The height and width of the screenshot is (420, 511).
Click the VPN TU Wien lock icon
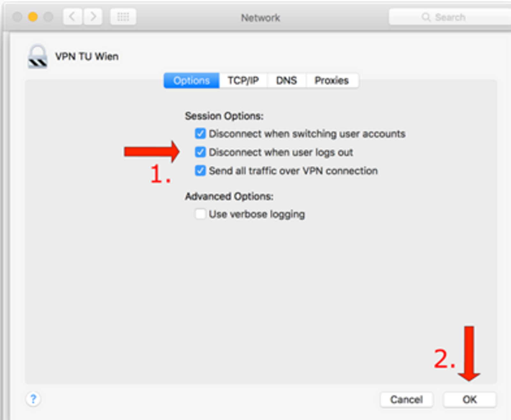[x=38, y=56]
